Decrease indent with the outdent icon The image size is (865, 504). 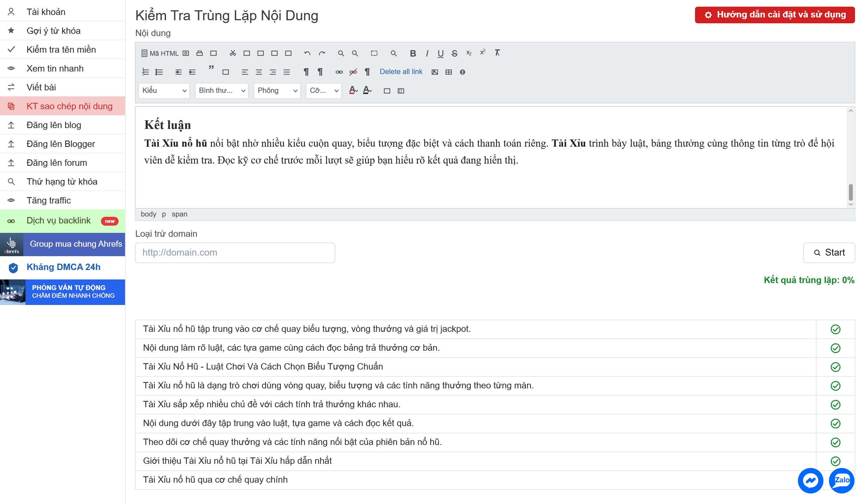click(178, 72)
